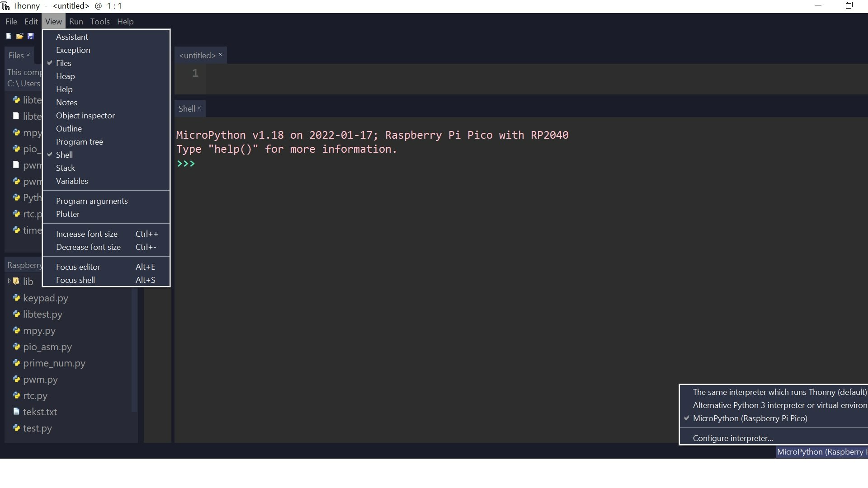Show the Help view from View menu
The width and height of the screenshot is (868, 488).
pyautogui.click(x=106, y=89)
